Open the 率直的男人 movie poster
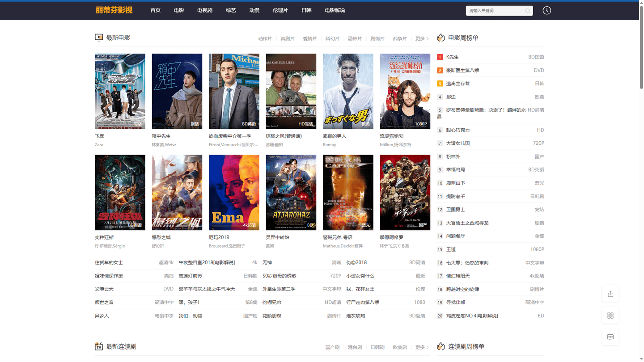Viewport: 644px width, 362px height. pyautogui.click(x=348, y=91)
